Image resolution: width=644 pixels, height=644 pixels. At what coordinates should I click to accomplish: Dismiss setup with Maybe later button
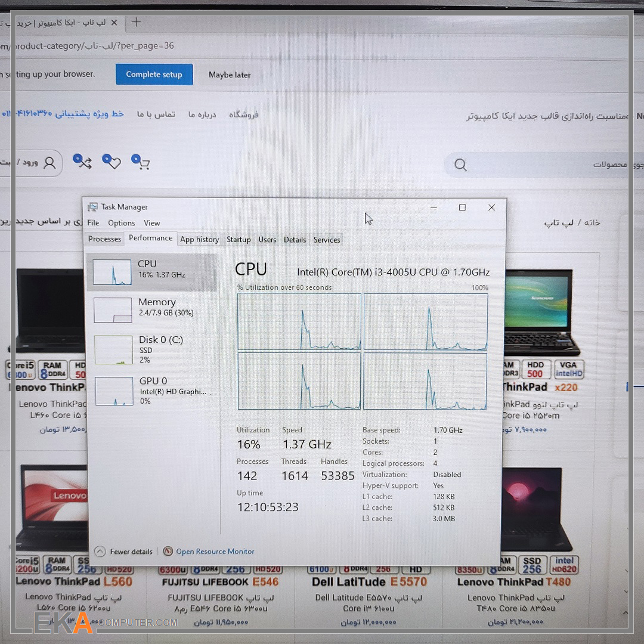point(230,75)
